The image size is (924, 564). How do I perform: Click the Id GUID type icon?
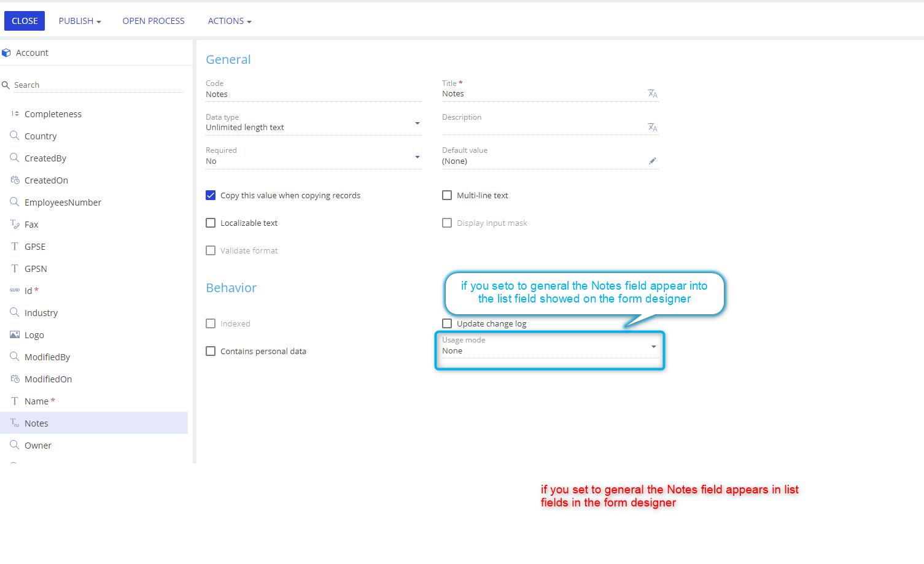click(x=15, y=290)
